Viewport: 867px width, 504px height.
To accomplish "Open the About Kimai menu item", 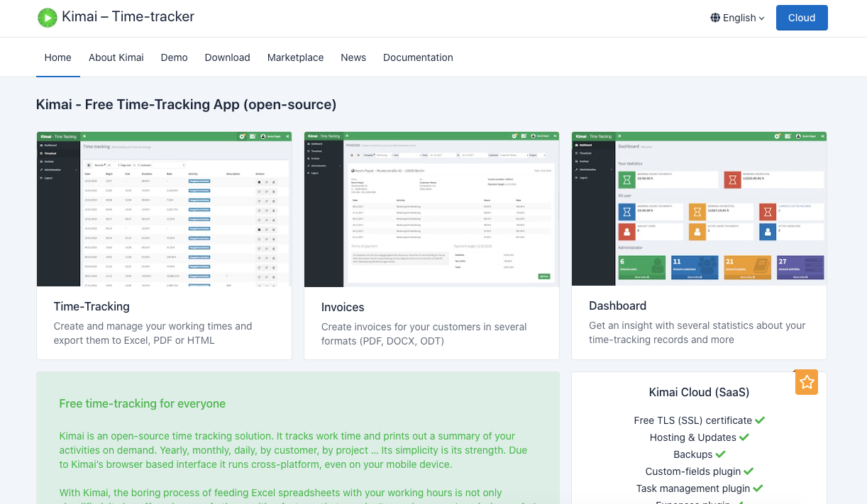I will pyautogui.click(x=116, y=57).
